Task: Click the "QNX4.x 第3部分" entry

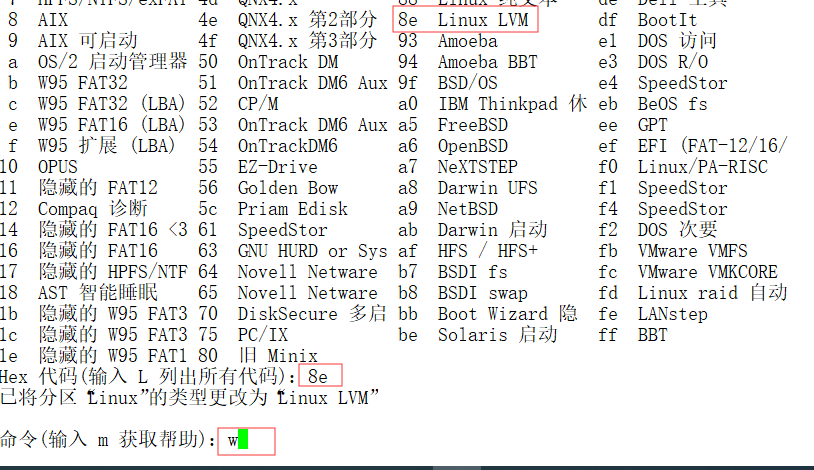Action: click(x=307, y=41)
